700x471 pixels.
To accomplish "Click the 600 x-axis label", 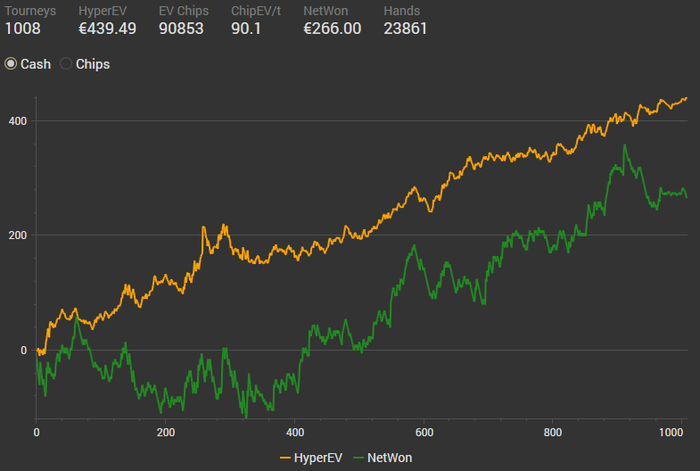I will pyautogui.click(x=424, y=432).
